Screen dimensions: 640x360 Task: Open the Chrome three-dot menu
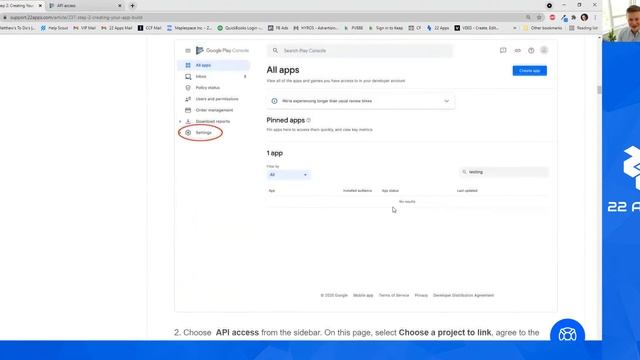(595, 18)
